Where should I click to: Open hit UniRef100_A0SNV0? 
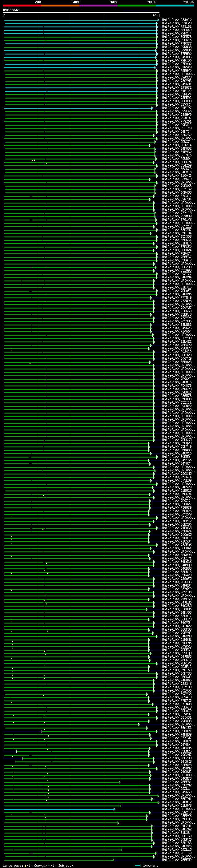pyautogui.click(x=177, y=406)
